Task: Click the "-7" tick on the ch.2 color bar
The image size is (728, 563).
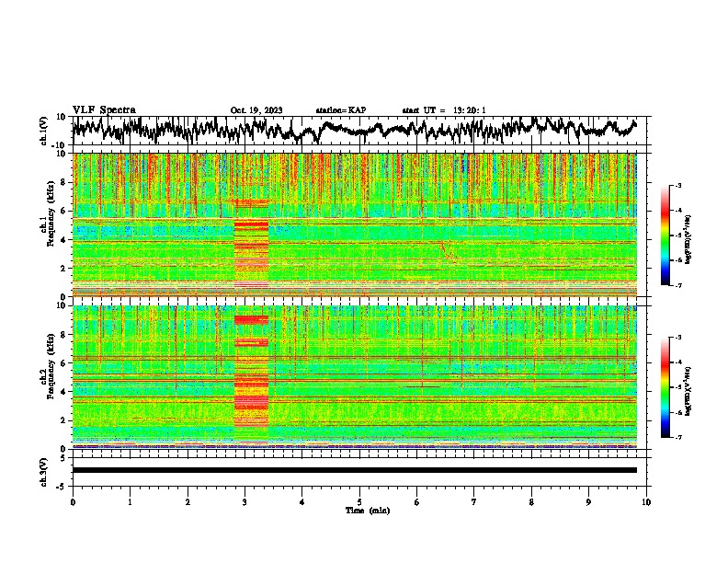Action: (677, 437)
